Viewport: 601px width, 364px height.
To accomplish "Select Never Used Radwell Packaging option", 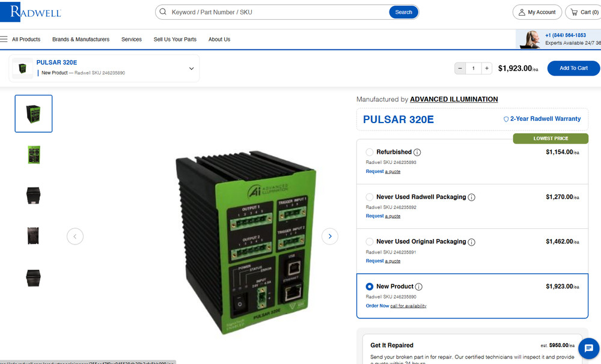I will (370, 197).
